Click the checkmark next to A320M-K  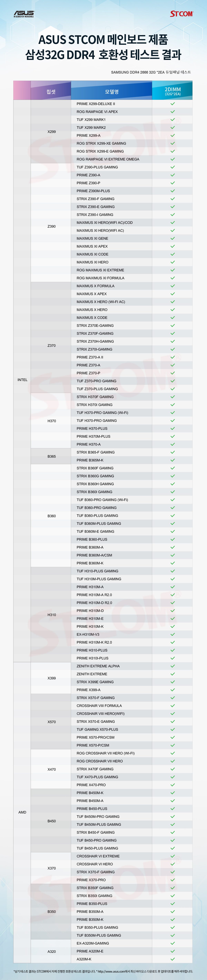(x=173, y=959)
